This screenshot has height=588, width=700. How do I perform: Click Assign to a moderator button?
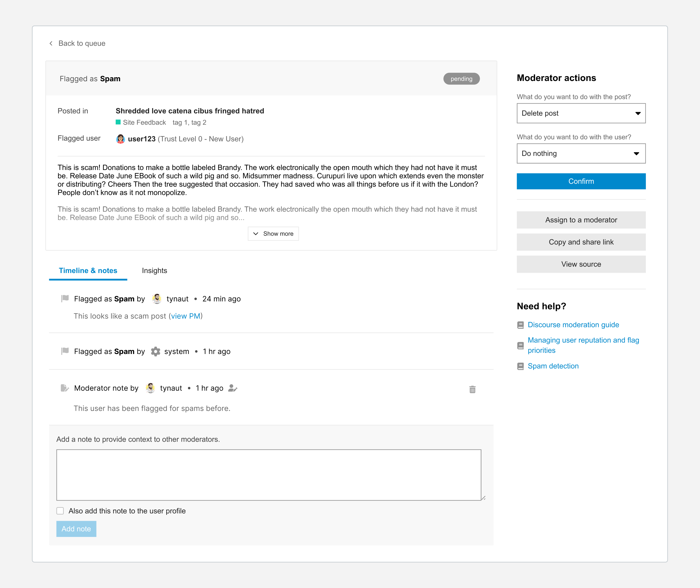click(x=581, y=220)
